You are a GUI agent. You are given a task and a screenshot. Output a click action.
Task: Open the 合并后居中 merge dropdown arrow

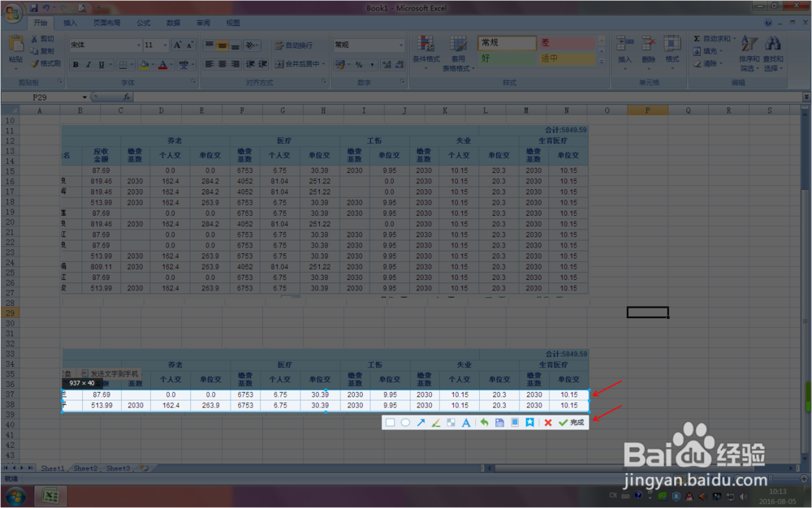pos(324,64)
